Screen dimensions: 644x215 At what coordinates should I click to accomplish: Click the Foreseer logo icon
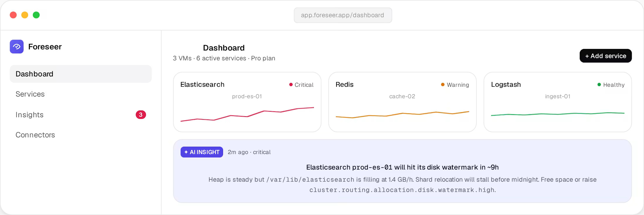[x=17, y=47]
